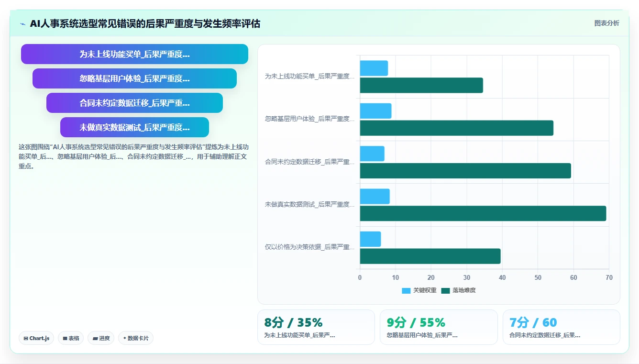Click the card caption 忽略基层用户体验_后果严
The height and width of the screenshot is (364, 639).
[x=422, y=335]
